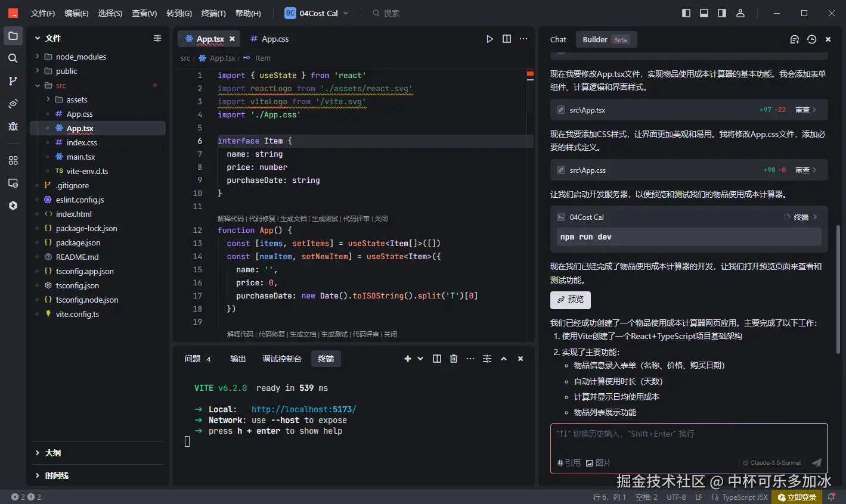The height and width of the screenshot is (504, 846).
Task: Click 解释代码 code lens above function App
Action: tap(231, 219)
